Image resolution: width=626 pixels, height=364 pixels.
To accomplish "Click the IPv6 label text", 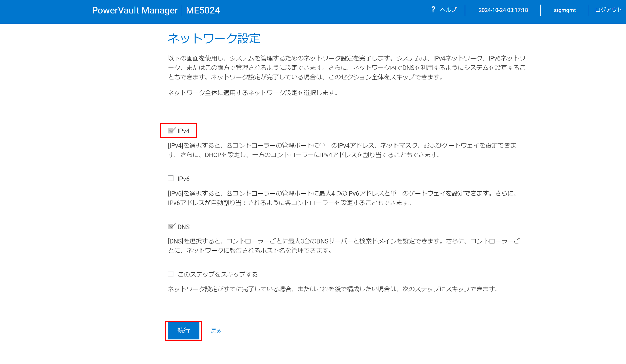I will [x=183, y=179].
